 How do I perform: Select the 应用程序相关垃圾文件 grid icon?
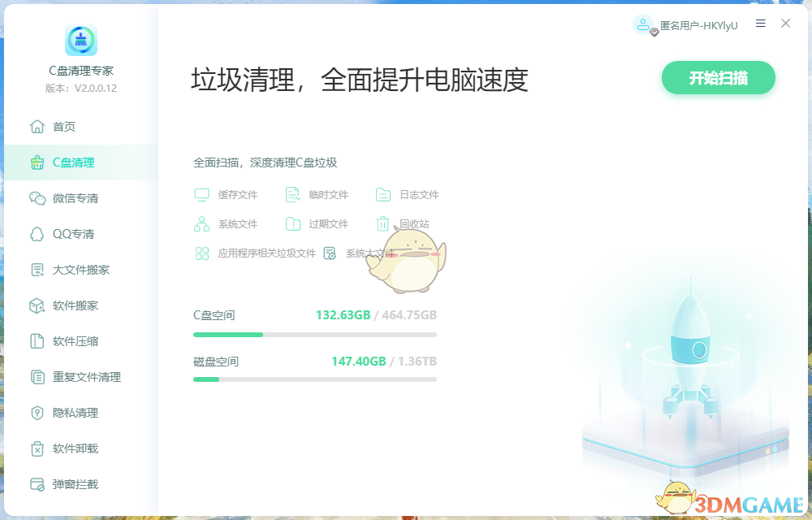pyautogui.click(x=201, y=253)
